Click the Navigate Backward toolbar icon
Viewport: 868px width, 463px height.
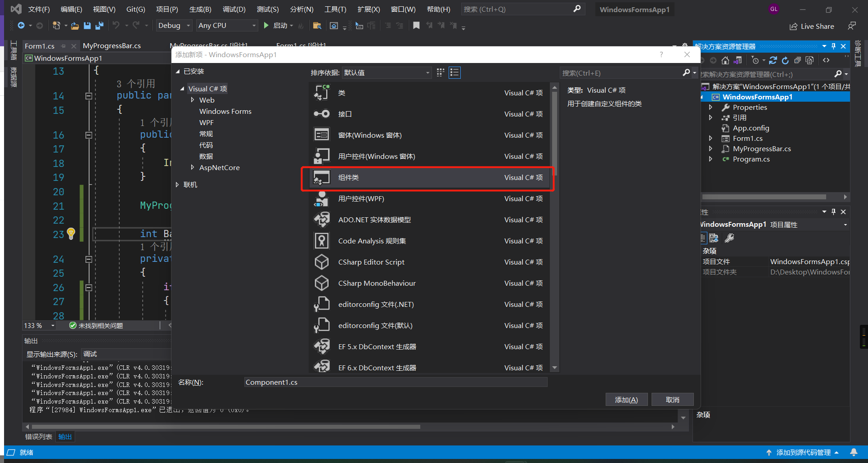pos(21,26)
